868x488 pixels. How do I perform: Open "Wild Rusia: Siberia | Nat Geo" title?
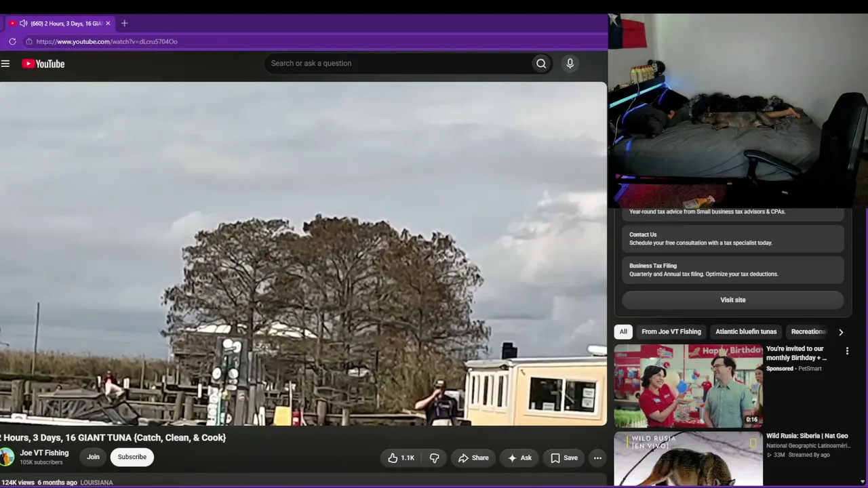click(807, 436)
